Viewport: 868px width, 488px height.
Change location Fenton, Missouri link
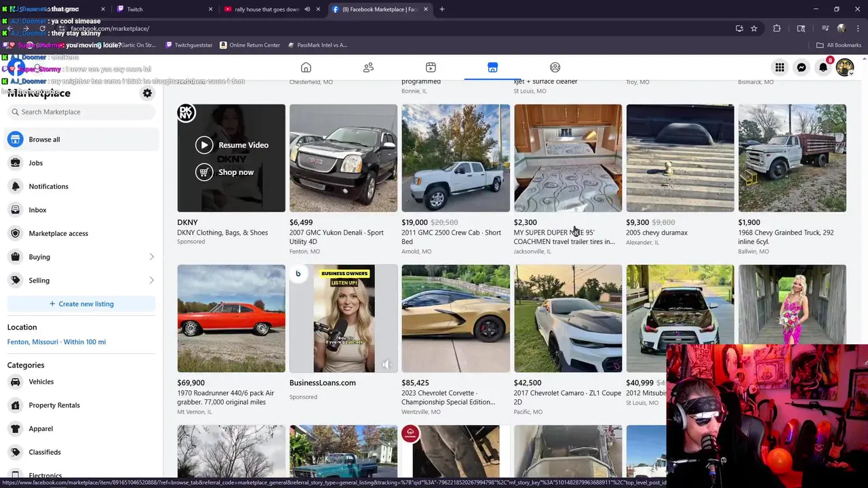(x=56, y=342)
